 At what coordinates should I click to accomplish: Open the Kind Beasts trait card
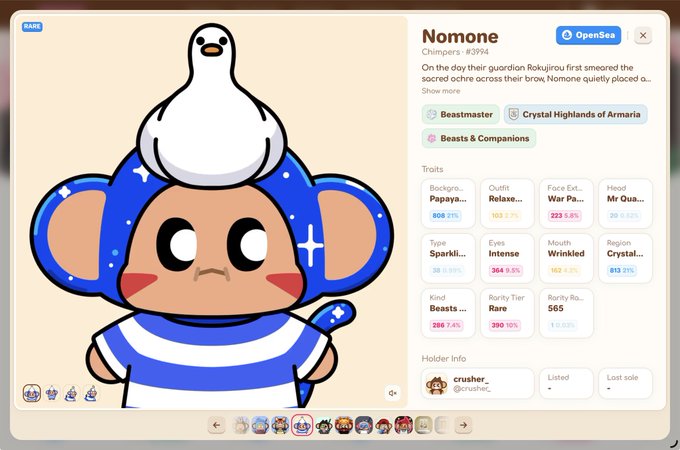[x=448, y=313]
